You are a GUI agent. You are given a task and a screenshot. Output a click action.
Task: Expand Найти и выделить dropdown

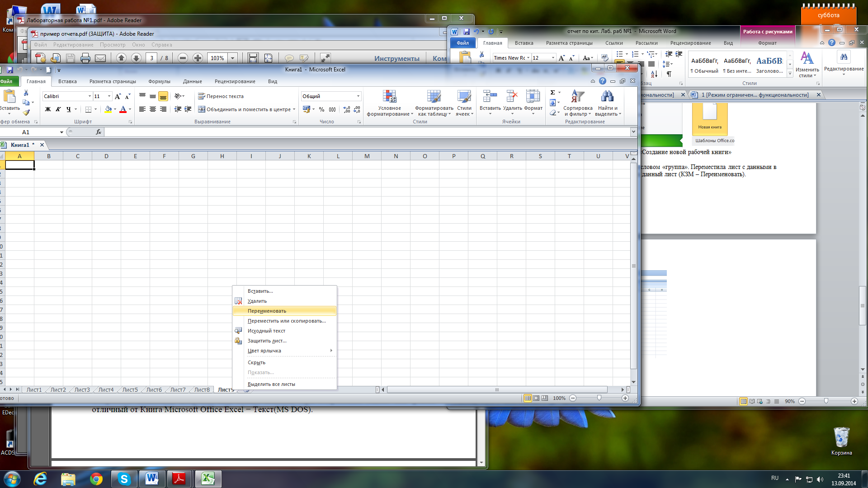click(x=608, y=103)
